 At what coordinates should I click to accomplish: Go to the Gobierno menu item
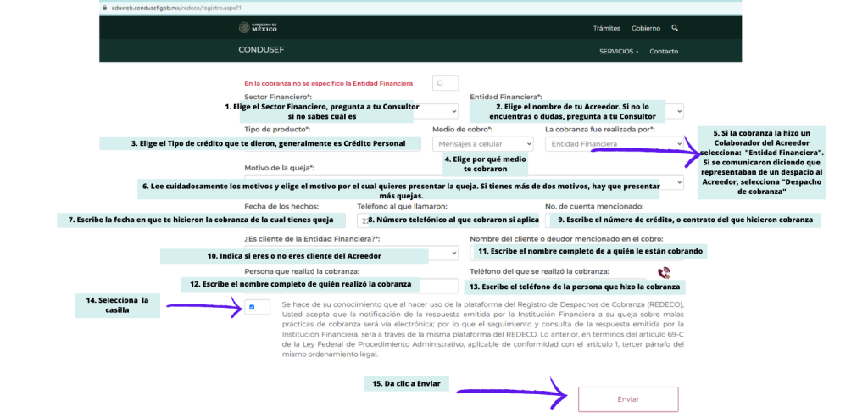point(645,28)
